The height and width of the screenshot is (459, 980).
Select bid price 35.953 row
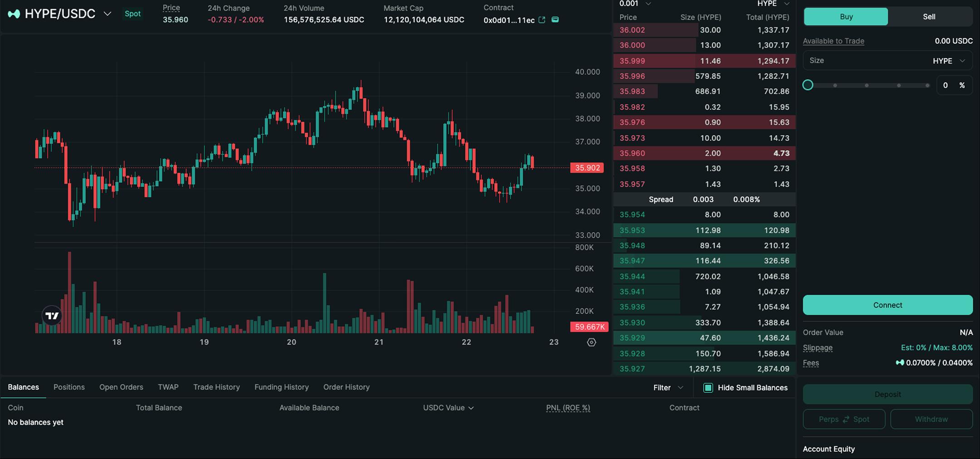click(x=704, y=230)
